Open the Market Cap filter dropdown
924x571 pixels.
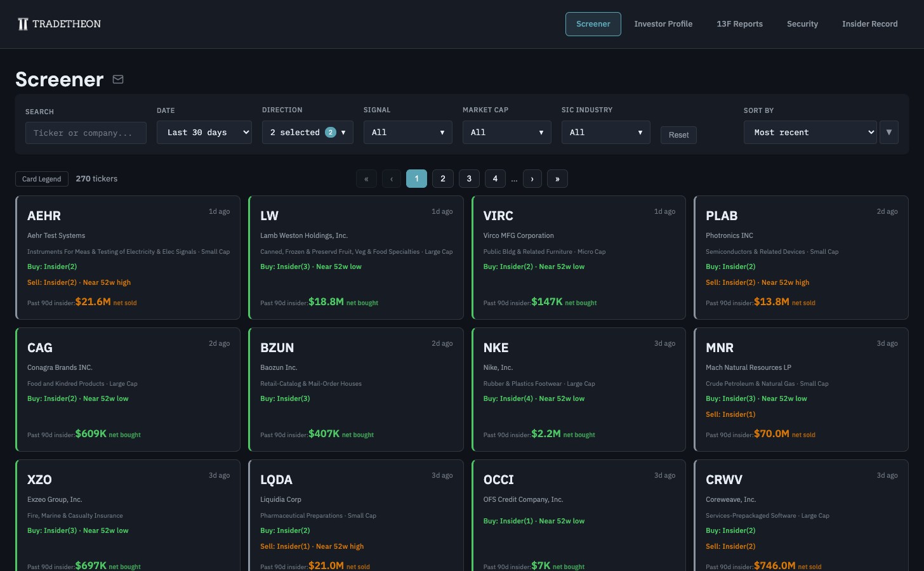click(x=506, y=132)
